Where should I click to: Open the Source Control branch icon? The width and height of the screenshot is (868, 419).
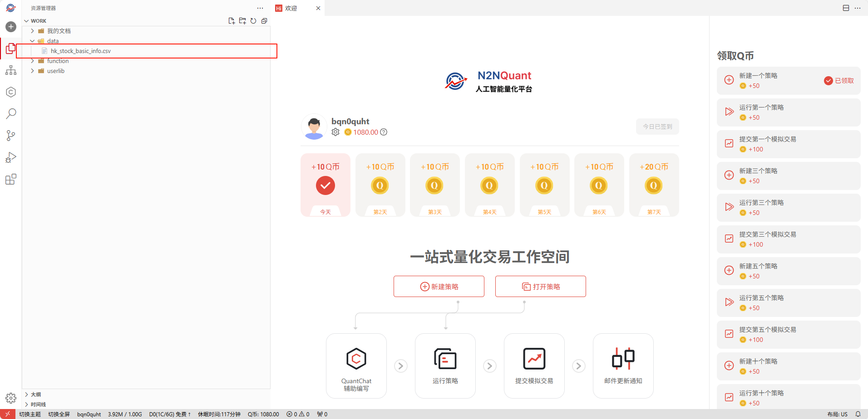click(x=11, y=136)
